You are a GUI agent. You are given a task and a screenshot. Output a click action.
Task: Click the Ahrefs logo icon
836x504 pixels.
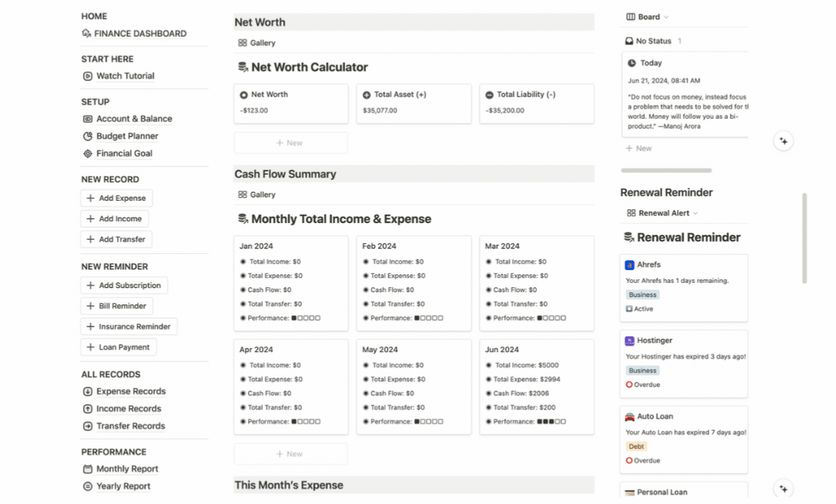click(629, 265)
